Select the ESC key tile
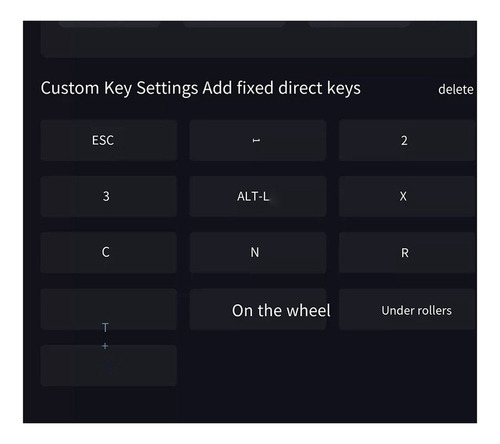The image size is (500, 444). 109,140
